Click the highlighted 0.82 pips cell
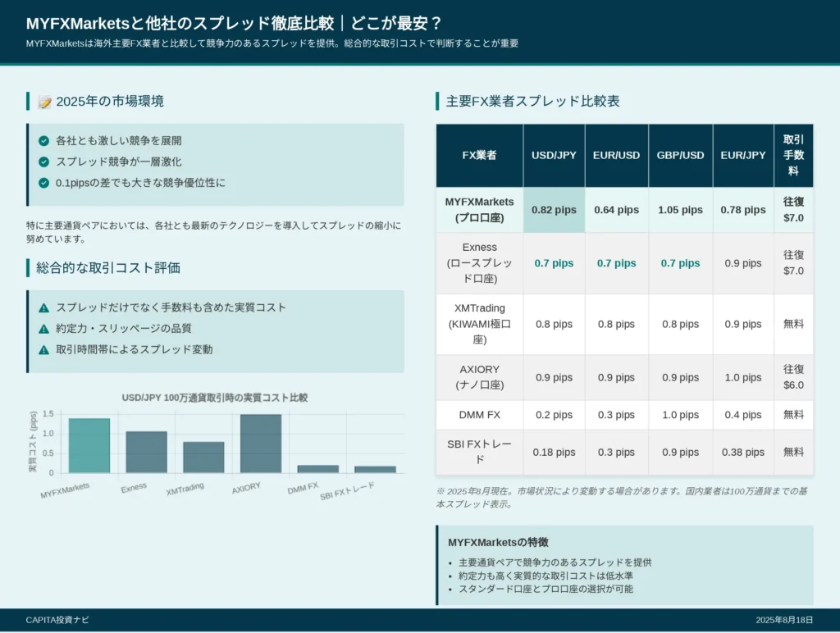Screen dimensions: 840x633 pyautogui.click(x=554, y=210)
